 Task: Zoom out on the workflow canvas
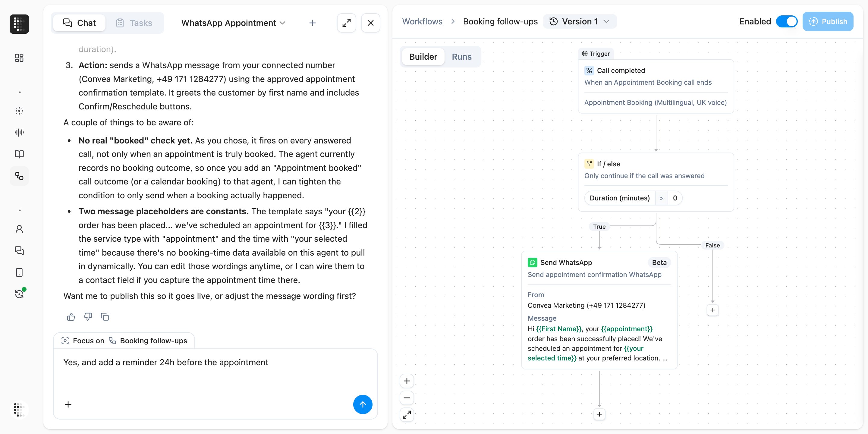click(407, 398)
